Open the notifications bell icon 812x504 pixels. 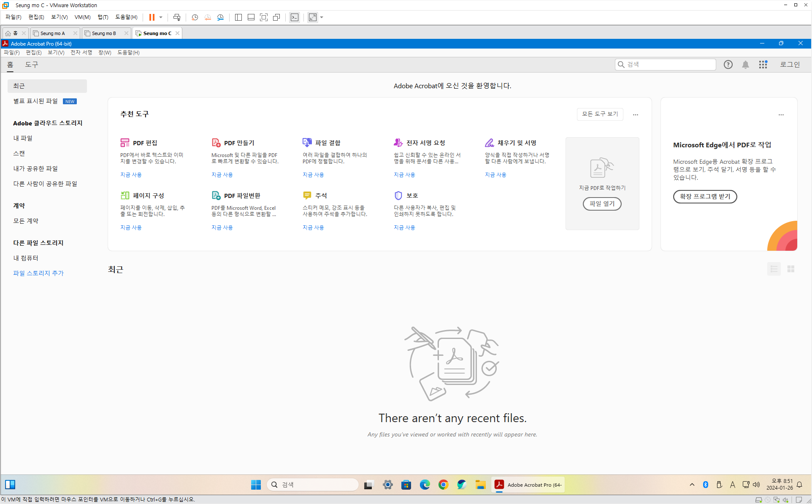(745, 65)
